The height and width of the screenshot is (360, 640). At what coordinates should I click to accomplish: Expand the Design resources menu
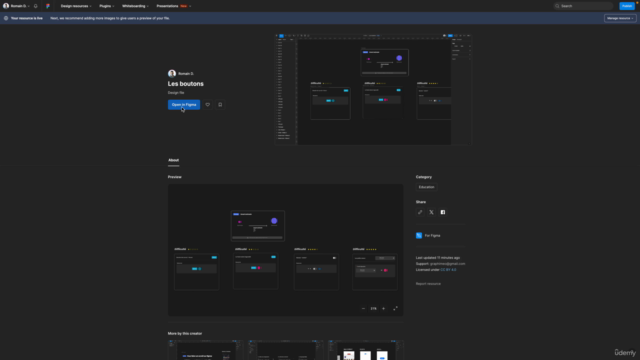[76, 6]
